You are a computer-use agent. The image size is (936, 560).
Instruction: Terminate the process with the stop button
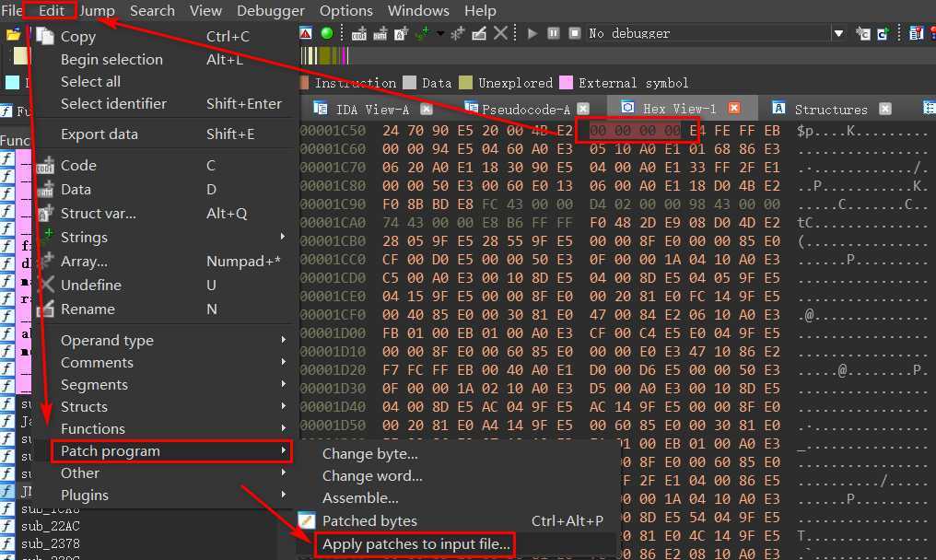pyautogui.click(x=574, y=33)
